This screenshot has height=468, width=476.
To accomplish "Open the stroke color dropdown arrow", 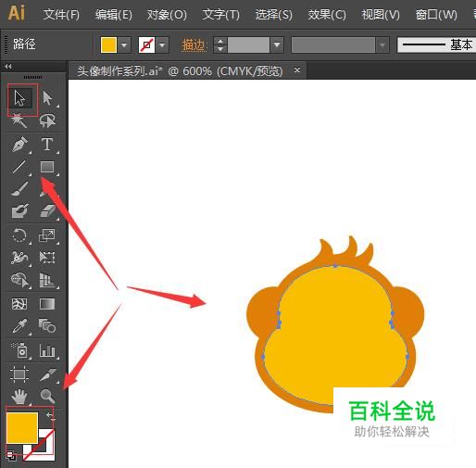I will tap(162, 45).
